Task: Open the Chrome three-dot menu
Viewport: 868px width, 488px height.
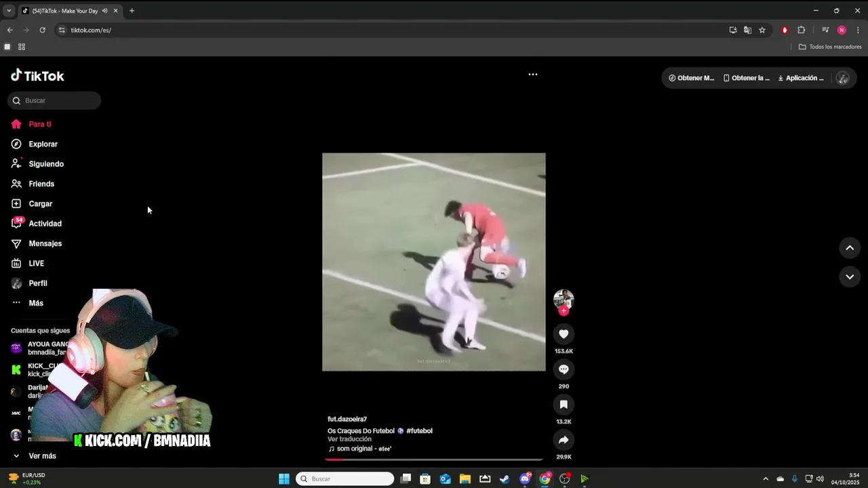Action: click(858, 30)
